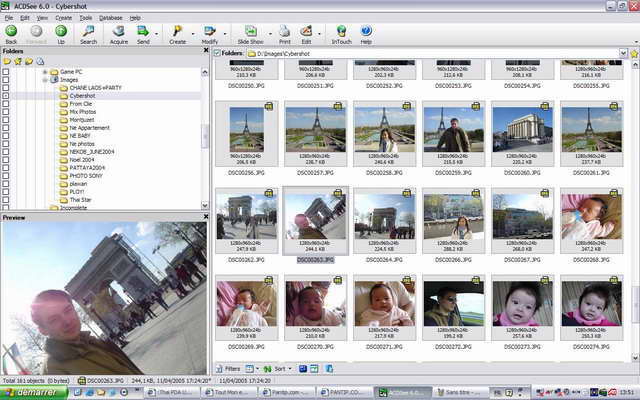
Task: Open the Edit menu in the menu bar
Action: pos(25,18)
